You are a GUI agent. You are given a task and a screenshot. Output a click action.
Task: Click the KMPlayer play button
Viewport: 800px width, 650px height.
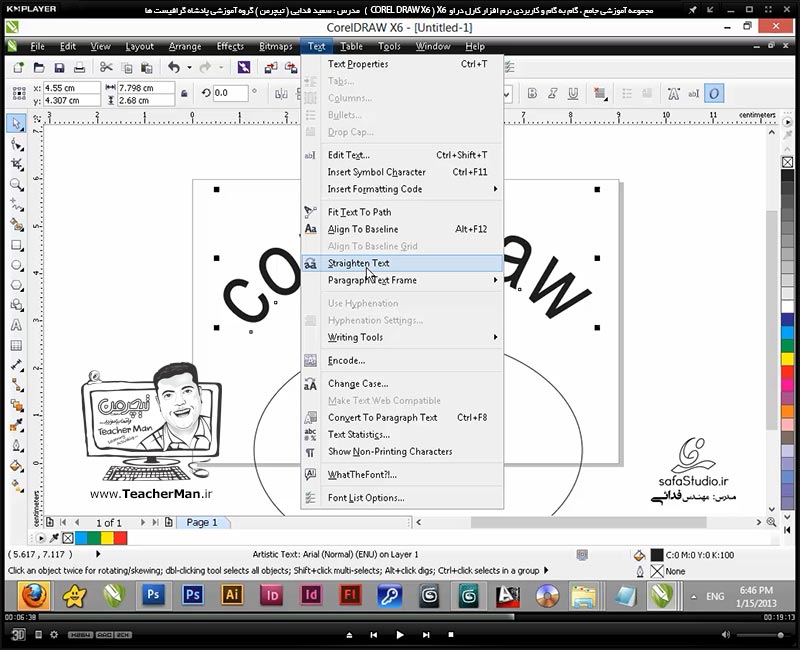(400, 635)
